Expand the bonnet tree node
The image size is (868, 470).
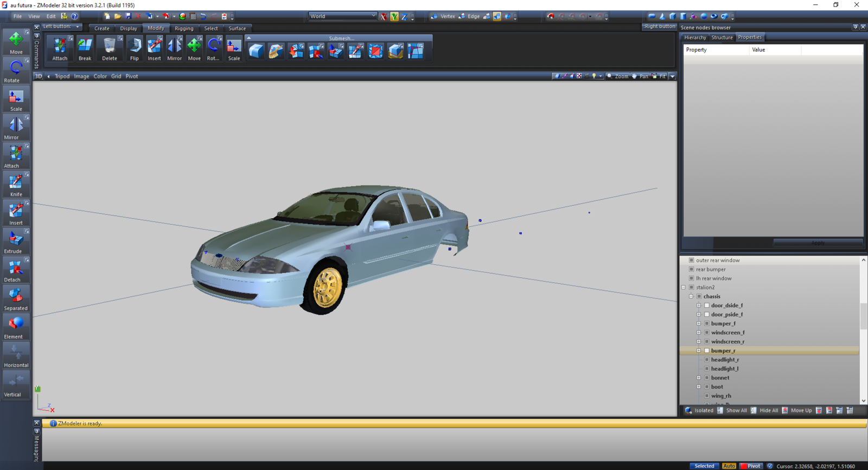point(699,378)
